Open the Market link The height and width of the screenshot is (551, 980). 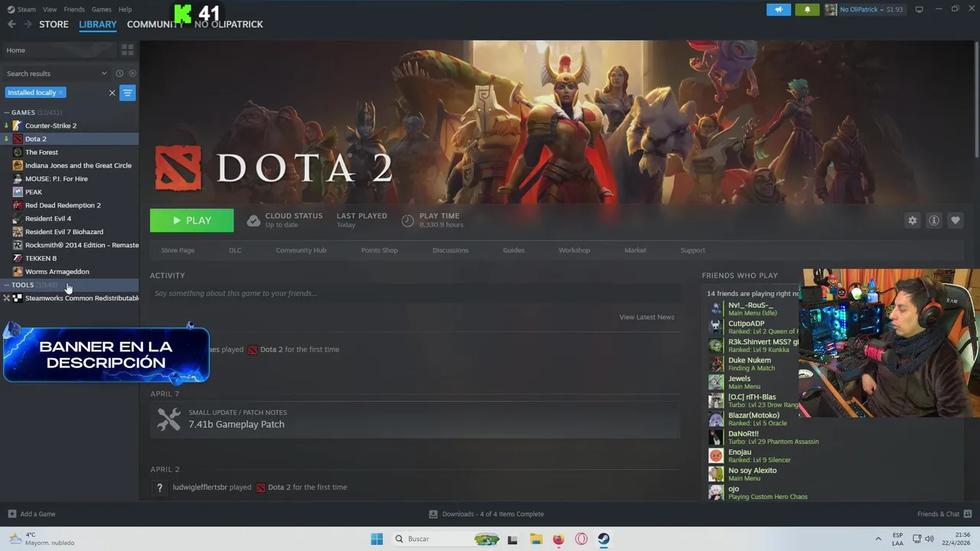click(635, 250)
